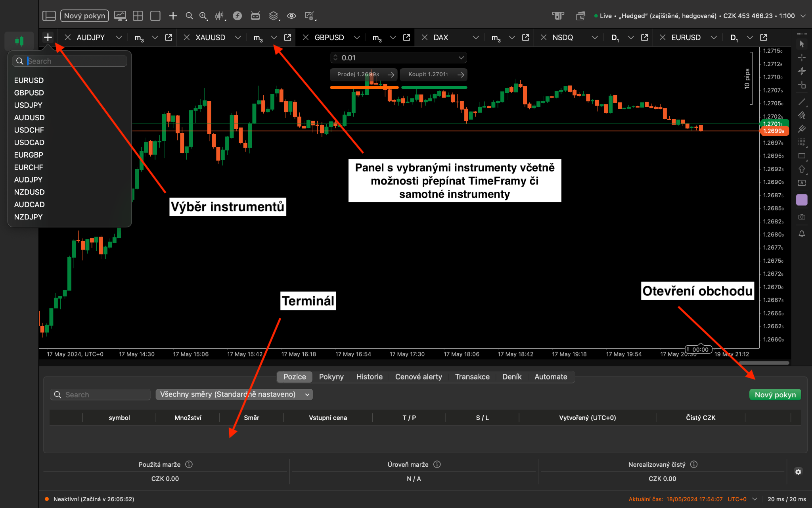This screenshot has height=508, width=812.
Task: Click the podium icon near account info
Action: pyautogui.click(x=558, y=16)
